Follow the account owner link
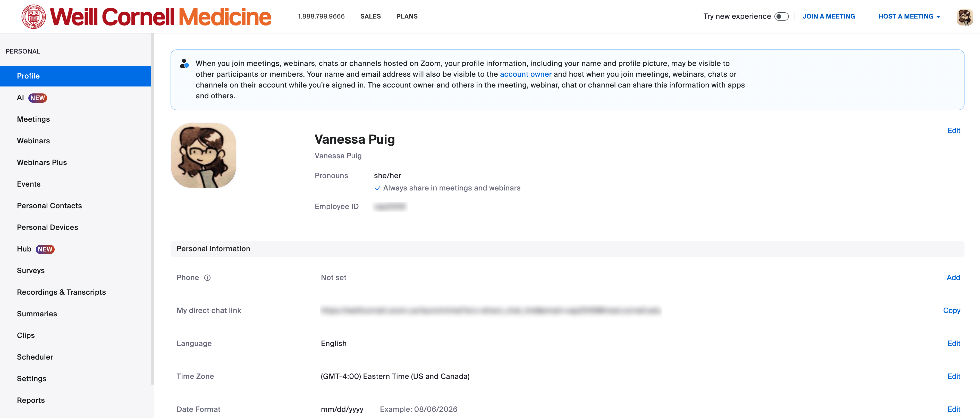The width and height of the screenshot is (980, 418). pos(525,74)
